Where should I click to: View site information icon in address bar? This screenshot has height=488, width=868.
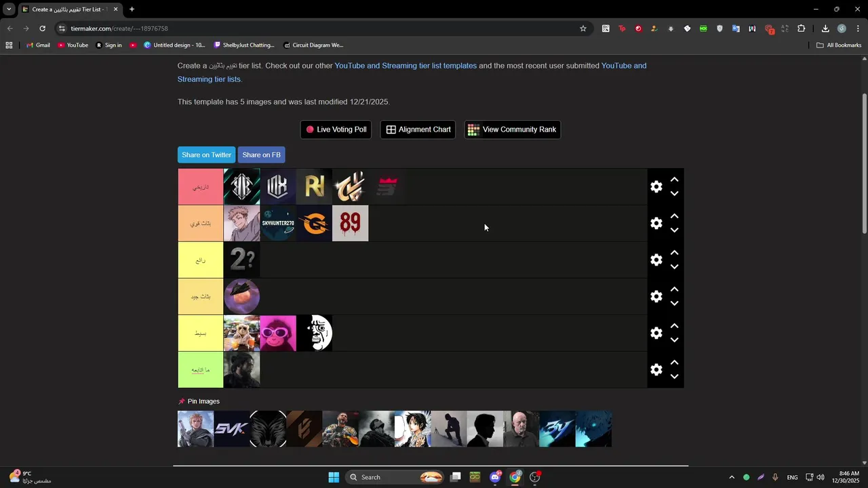coord(62,28)
